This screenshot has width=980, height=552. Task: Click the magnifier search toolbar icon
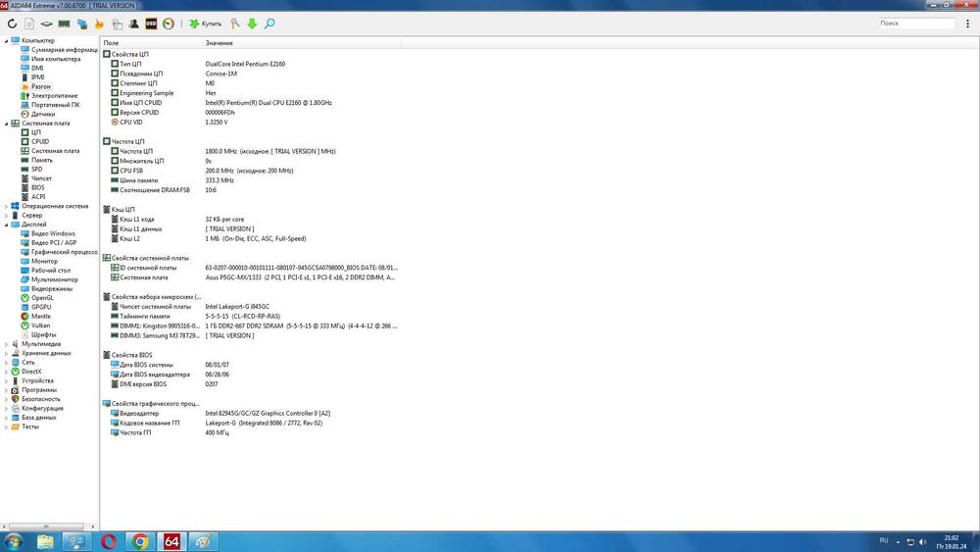(269, 24)
